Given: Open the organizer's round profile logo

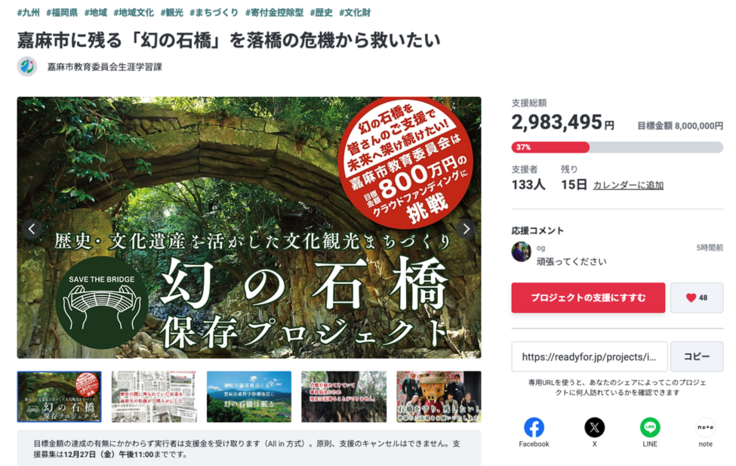Looking at the screenshot, I should tap(27, 67).
